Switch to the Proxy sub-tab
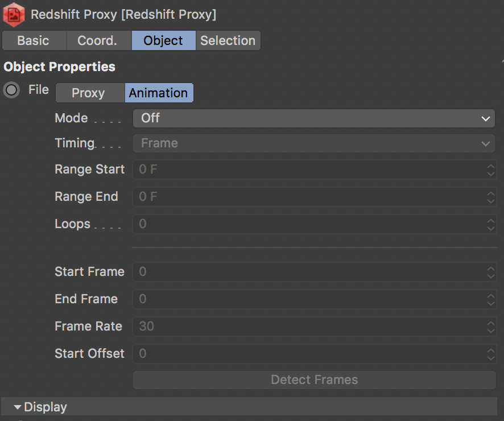 pos(88,93)
